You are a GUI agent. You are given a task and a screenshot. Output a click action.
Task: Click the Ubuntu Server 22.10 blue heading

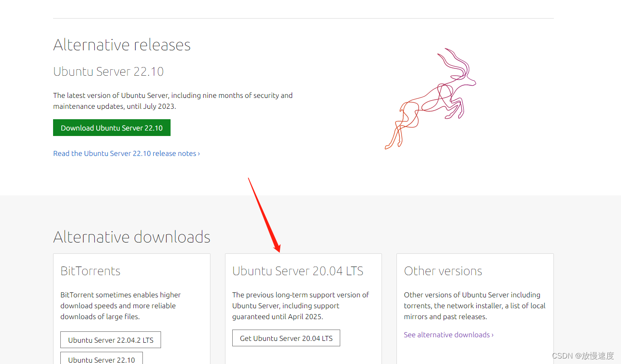coord(108,72)
